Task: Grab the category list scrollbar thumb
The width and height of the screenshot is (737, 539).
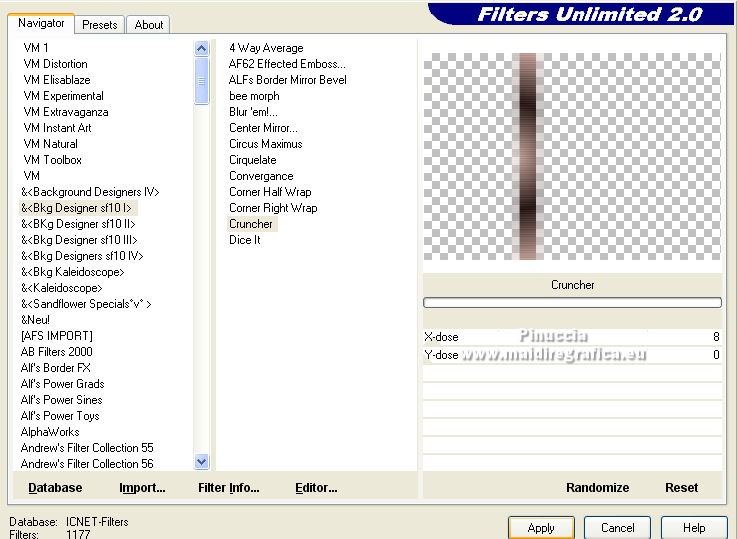Action: pyautogui.click(x=202, y=80)
